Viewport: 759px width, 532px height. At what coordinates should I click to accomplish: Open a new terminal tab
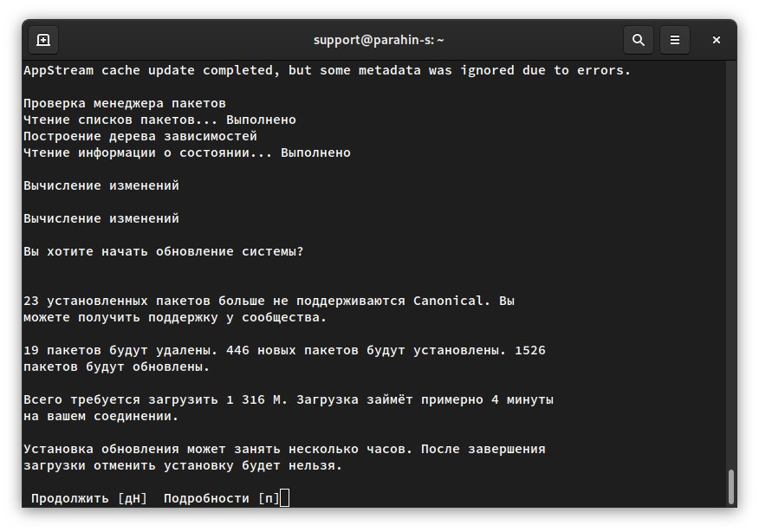(43, 40)
